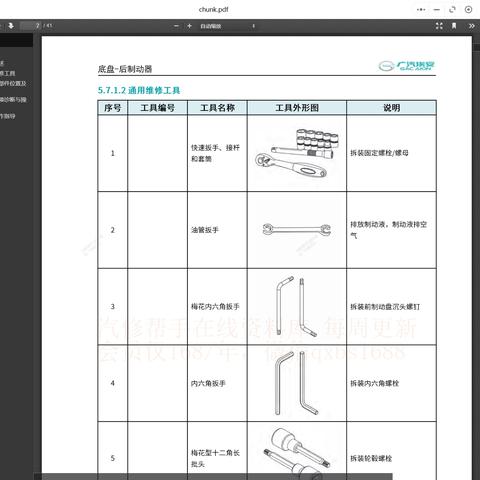Click tool name 油管扳手
This screenshot has height=480, width=480.
coord(205,230)
